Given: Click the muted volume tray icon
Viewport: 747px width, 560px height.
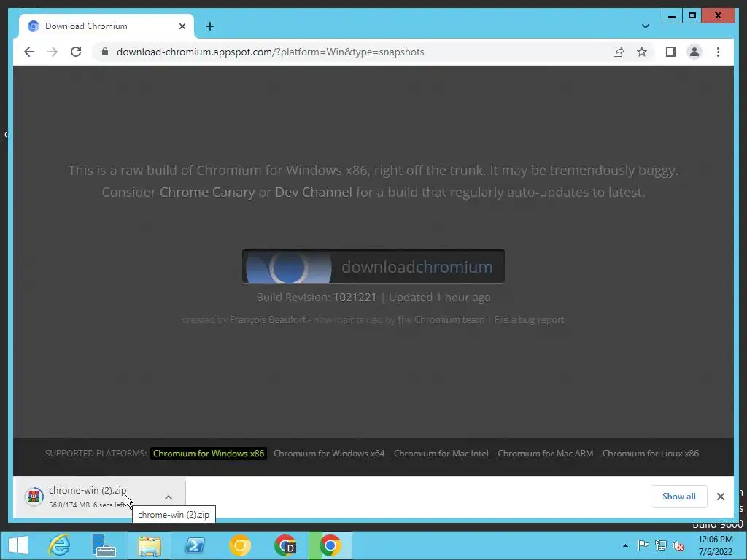Looking at the screenshot, I should 678,545.
